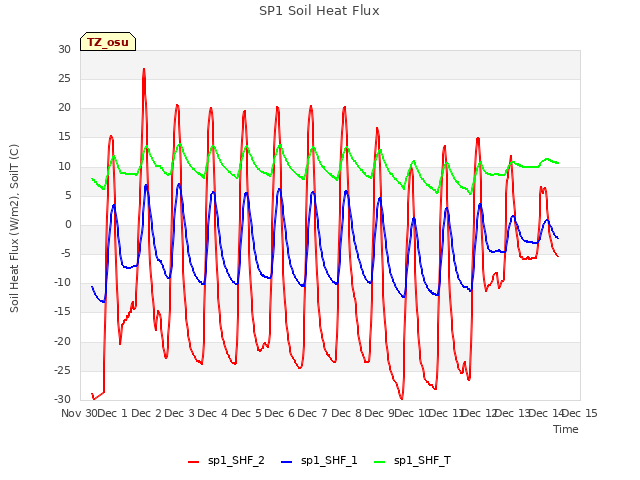Click the y-axis value -25
Screen dimensions: 640x480
62,370
